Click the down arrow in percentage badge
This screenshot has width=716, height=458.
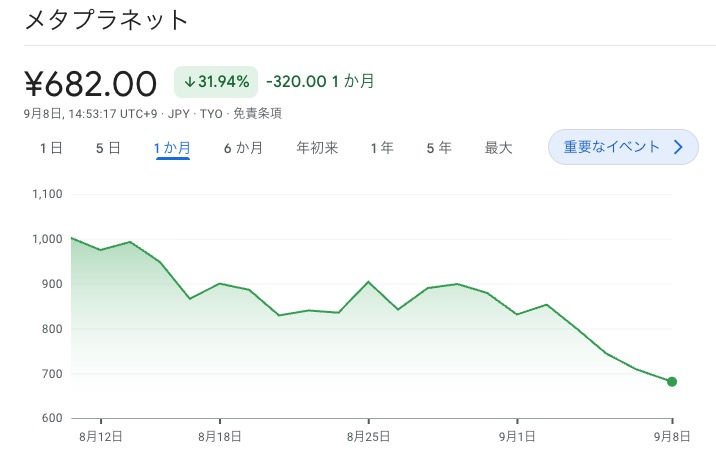tap(189, 82)
